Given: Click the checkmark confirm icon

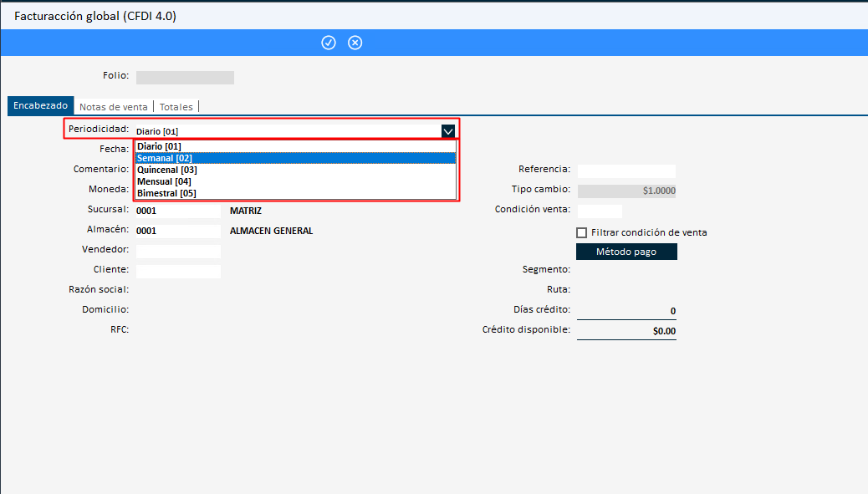Looking at the screenshot, I should tap(329, 43).
